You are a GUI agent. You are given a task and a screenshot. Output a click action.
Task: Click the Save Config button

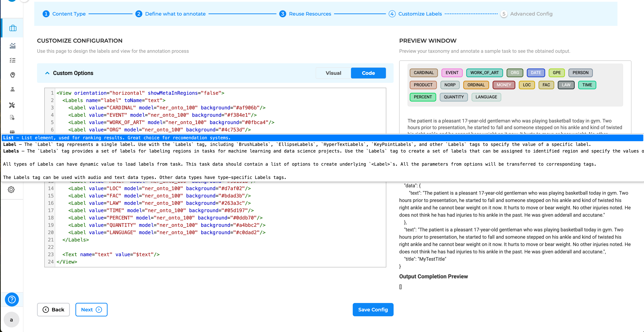pyautogui.click(x=373, y=309)
